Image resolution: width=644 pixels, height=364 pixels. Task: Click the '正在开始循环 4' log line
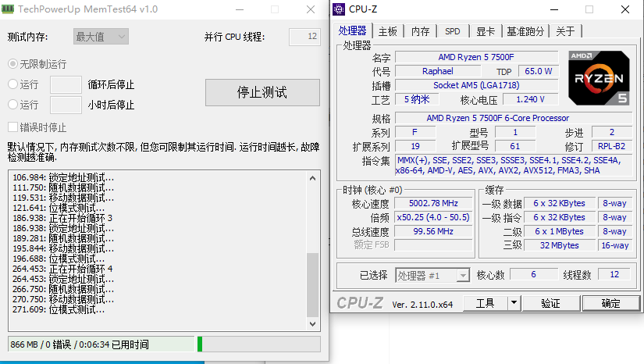coord(62,269)
